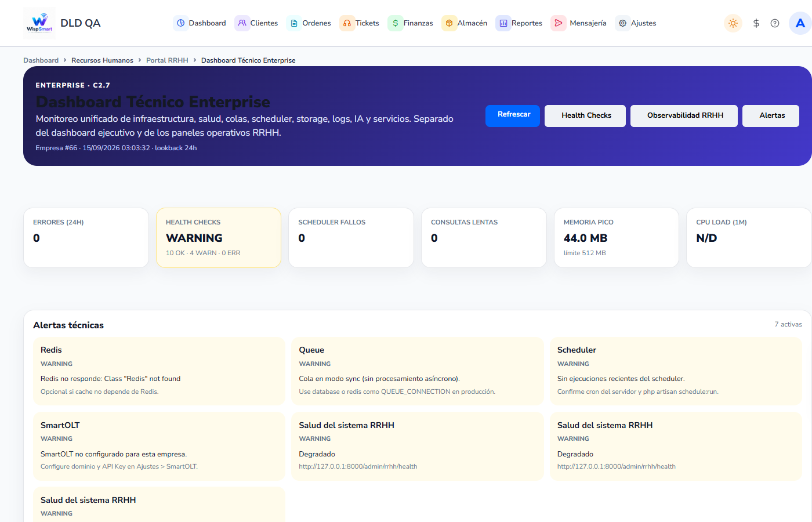
Task: Click the Alertas button
Action: (x=771, y=116)
